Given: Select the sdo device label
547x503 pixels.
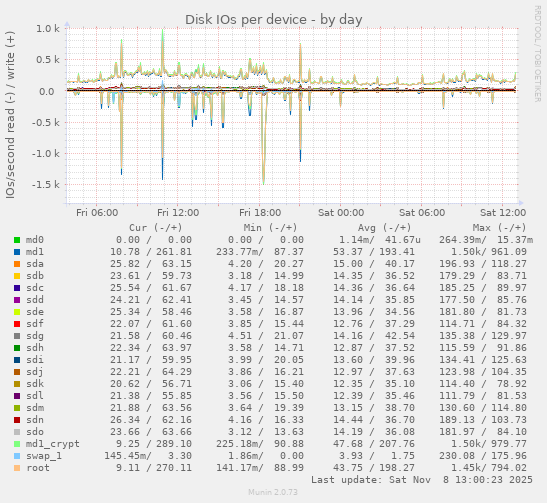Looking at the screenshot, I should (x=35, y=432).
